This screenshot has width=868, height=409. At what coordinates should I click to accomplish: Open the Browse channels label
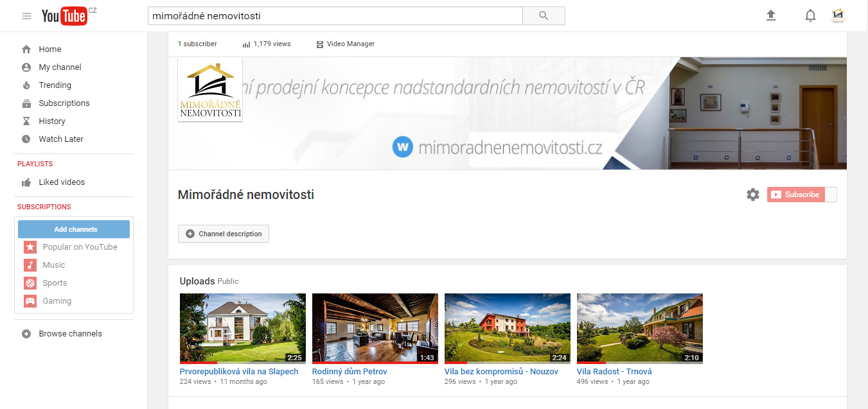pos(71,334)
